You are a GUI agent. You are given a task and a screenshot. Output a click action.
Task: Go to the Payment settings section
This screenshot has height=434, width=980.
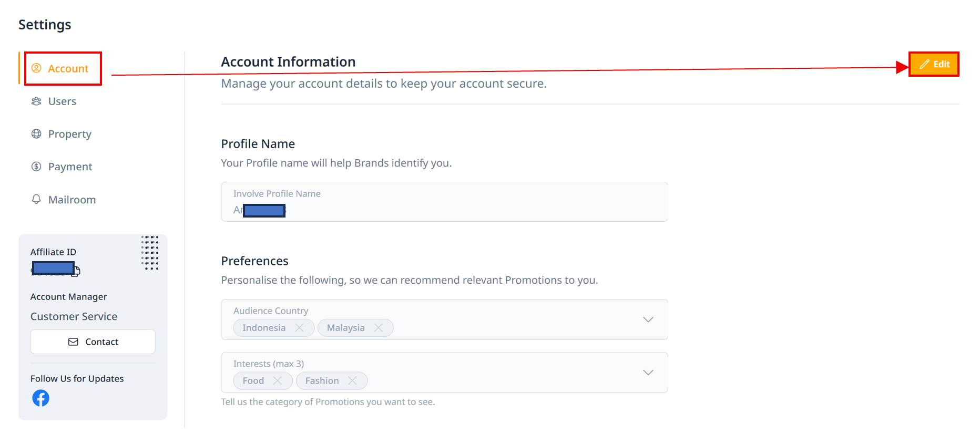click(70, 167)
